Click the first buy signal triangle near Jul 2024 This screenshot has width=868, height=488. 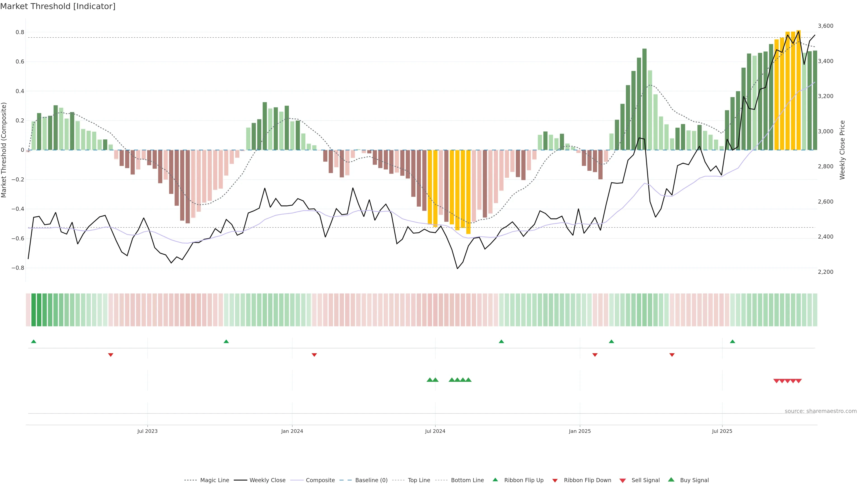[x=430, y=380]
